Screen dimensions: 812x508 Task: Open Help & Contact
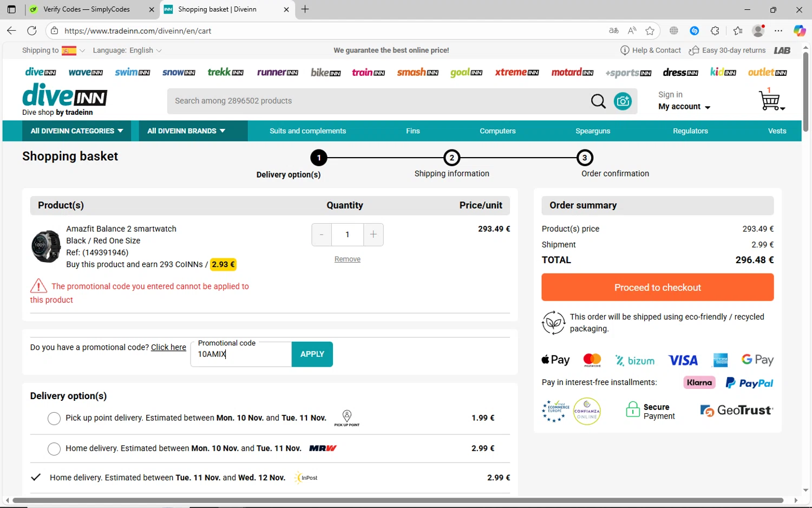tap(651, 50)
